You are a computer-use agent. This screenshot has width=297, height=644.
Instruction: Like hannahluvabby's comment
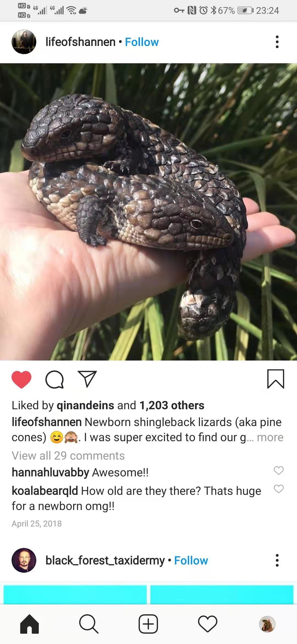pos(279,470)
